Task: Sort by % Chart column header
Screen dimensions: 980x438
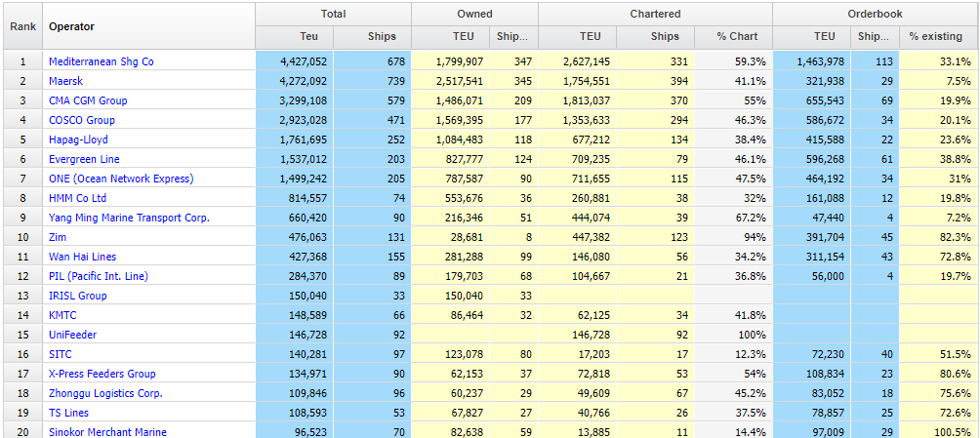Action: coord(734,37)
